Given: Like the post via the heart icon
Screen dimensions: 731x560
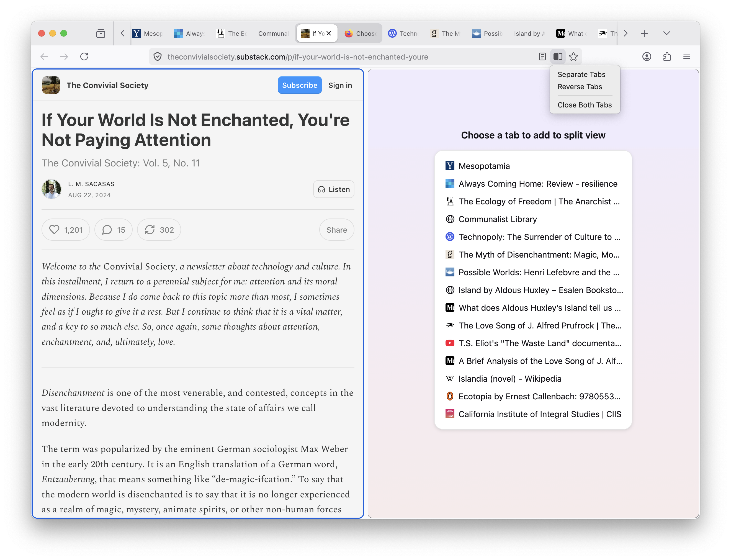Looking at the screenshot, I should [54, 229].
